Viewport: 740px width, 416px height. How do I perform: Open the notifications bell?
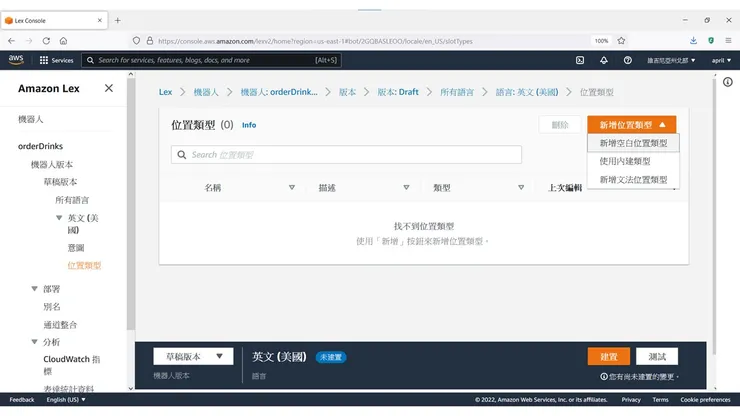point(604,60)
